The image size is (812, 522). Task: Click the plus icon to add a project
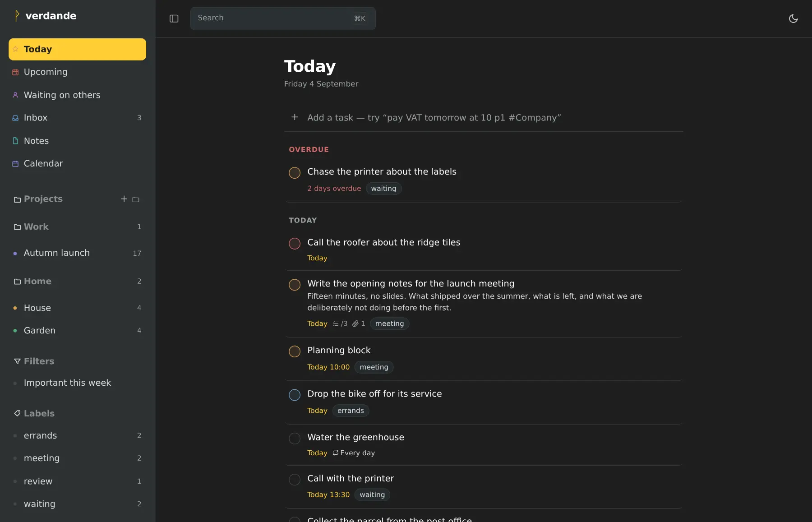124,199
